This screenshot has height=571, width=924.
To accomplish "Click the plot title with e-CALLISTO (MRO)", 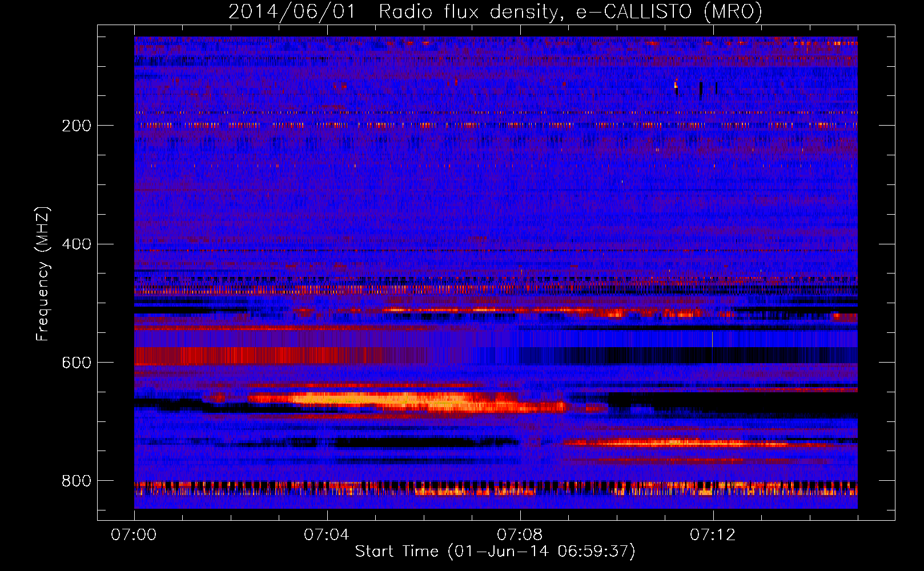I will 495,11.
